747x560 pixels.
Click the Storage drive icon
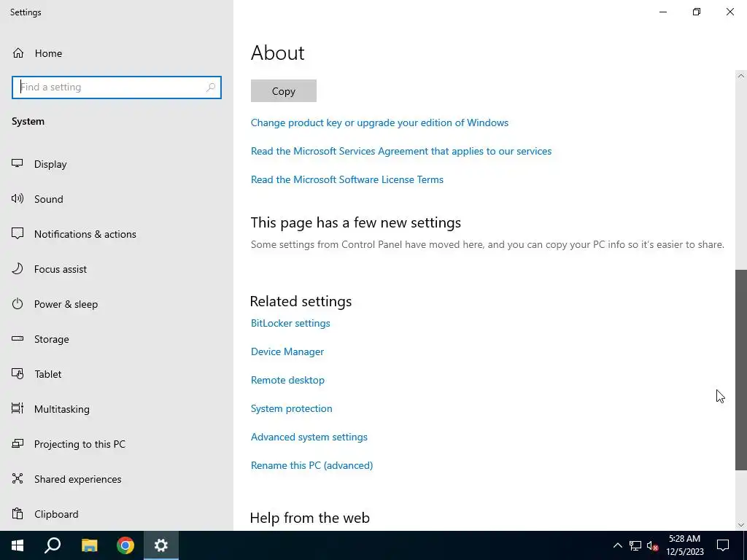[x=18, y=338]
